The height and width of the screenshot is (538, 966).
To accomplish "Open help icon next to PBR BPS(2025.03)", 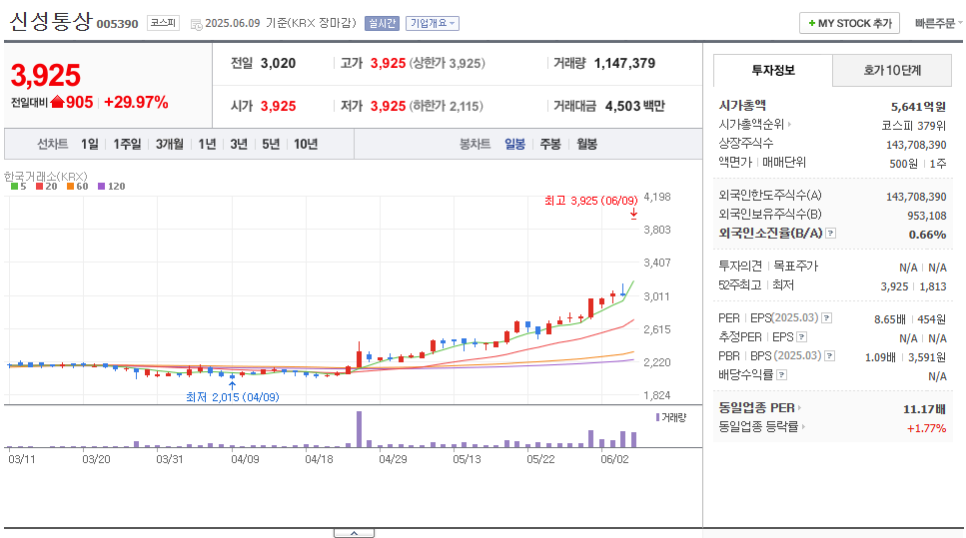I will [830, 356].
